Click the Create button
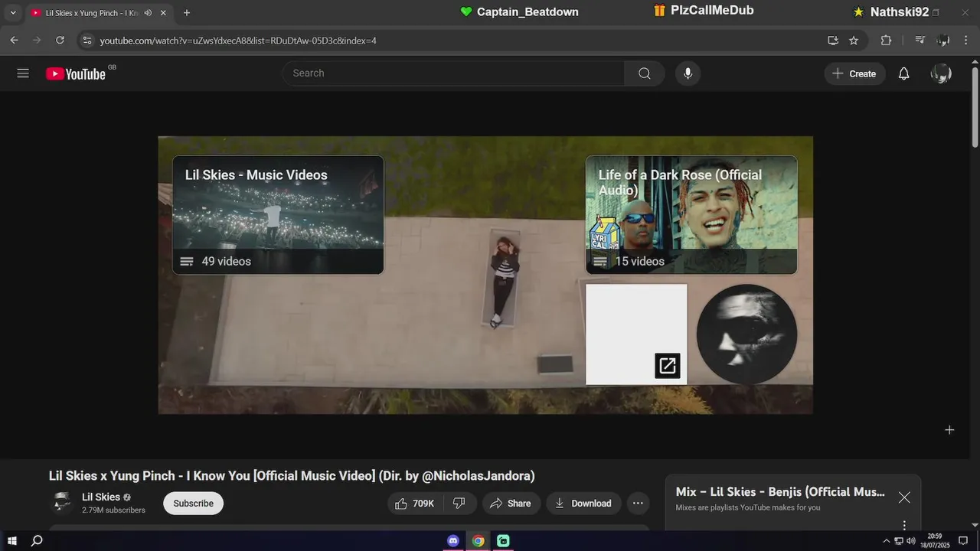 [854, 73]
